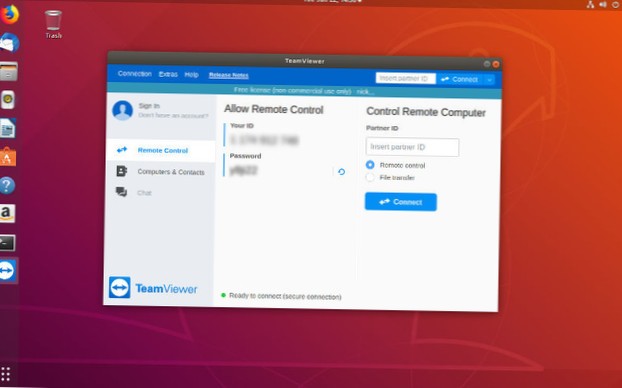Focus the Partner ID input field

click(x=412, y=147)
